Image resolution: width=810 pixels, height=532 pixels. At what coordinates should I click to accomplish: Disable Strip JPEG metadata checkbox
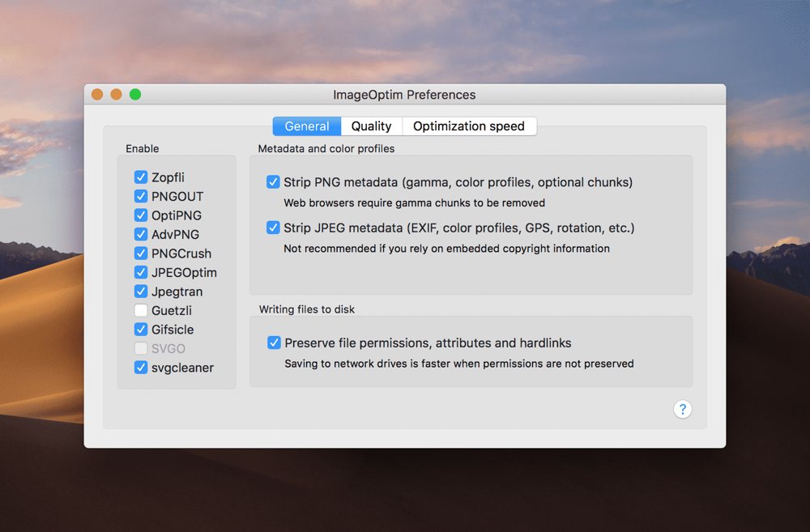273,228
